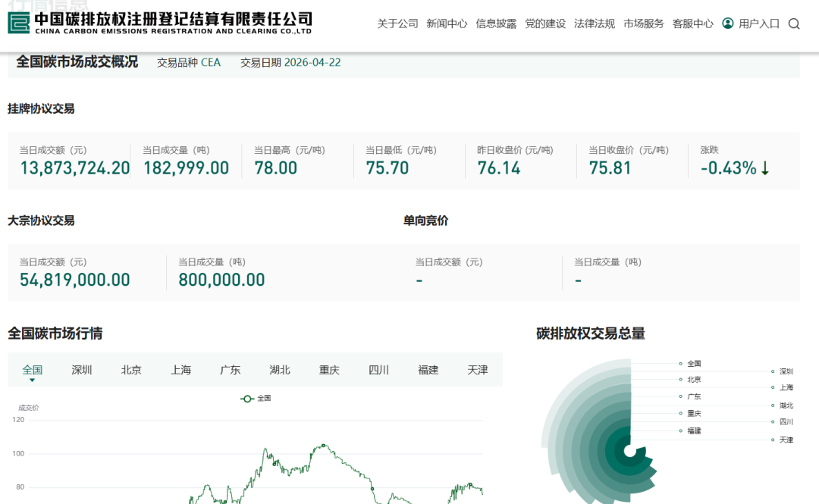
Task: Click the peak data point on the price chart
Action: tap(324, 445)
